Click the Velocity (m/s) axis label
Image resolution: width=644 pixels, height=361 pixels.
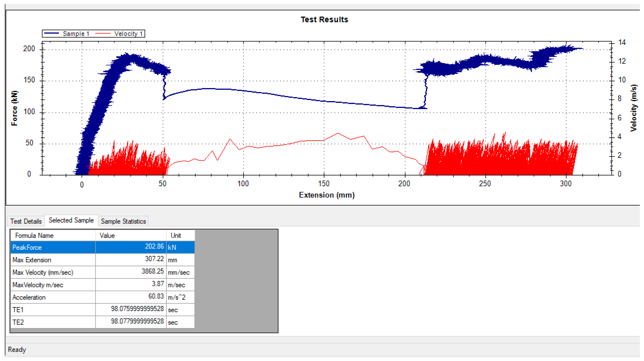[634, 108]
